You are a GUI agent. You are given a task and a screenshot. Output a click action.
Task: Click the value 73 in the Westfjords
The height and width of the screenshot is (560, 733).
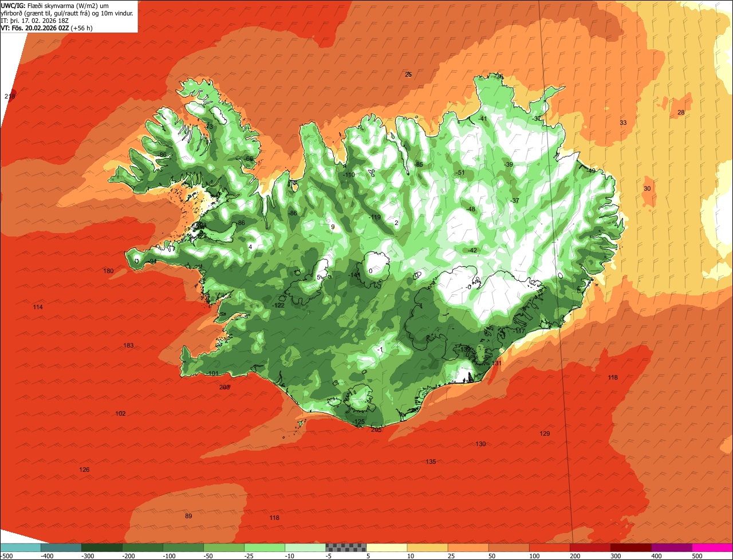point(209,127)
